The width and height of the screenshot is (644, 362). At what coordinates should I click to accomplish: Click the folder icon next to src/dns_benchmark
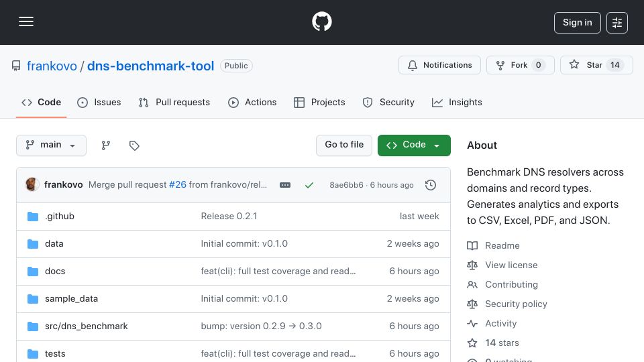tap(33, 326)
